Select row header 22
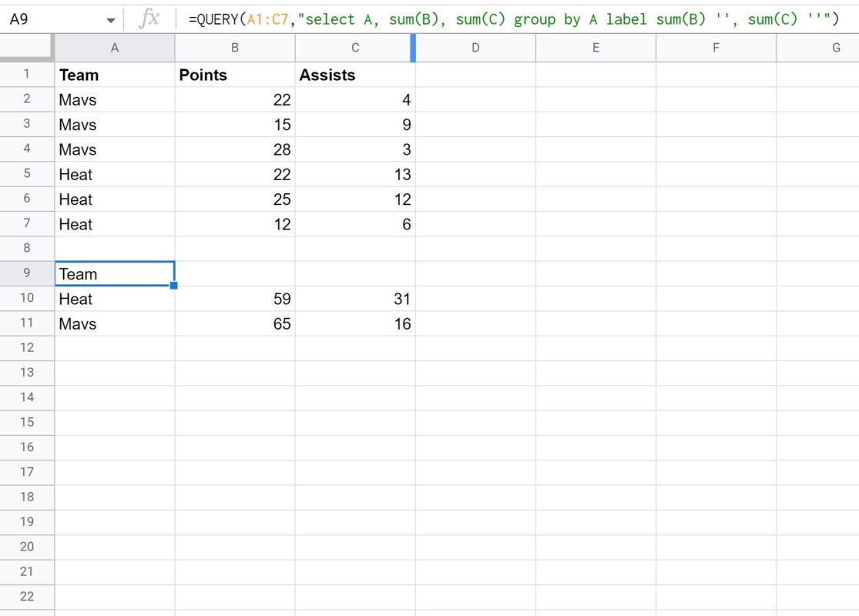Image resolution: width=859 pixels, height=616 pixels. (27, 598)
